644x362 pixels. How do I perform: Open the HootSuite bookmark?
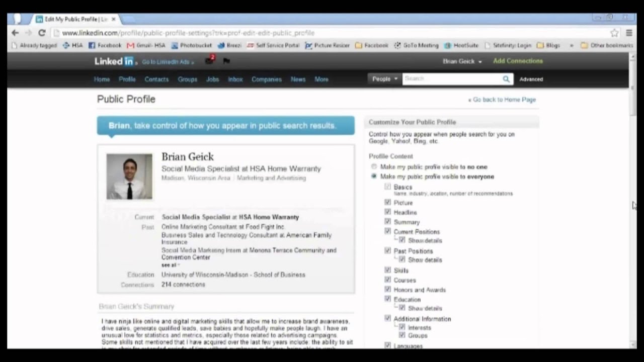point(461,45)
